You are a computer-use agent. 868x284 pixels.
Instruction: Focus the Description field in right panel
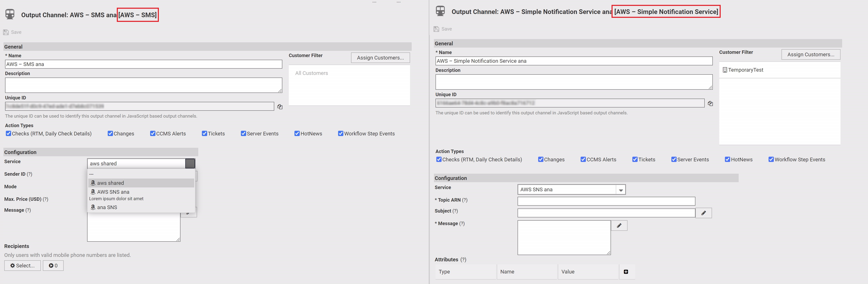574,82
